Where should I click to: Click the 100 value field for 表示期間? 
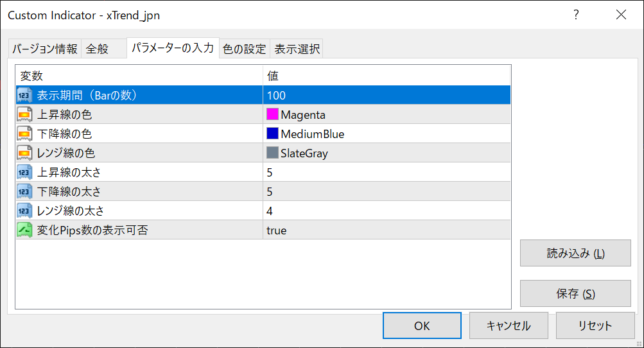click(x=277, y=96)
